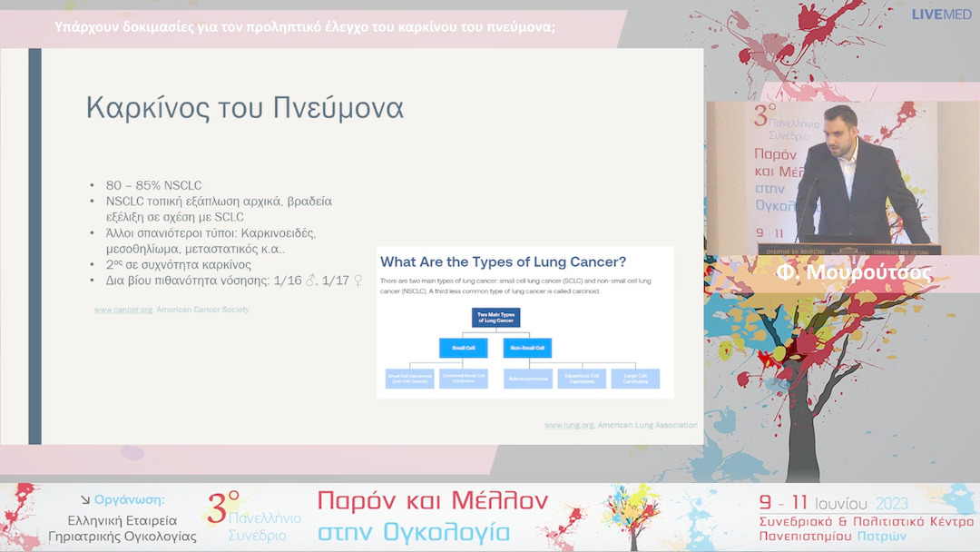Click the Greek session title at the top
The width and height of the screenshot is (980, 552).
coord(305,26)
